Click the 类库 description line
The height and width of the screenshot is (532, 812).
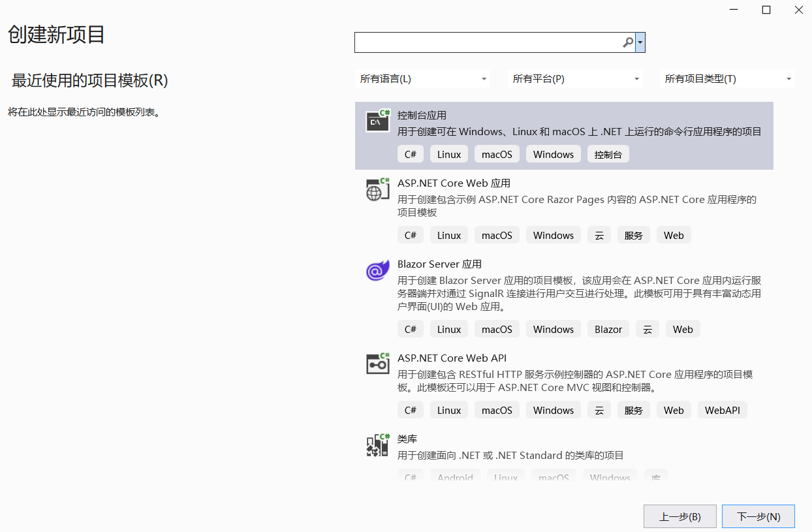[510, 455]
